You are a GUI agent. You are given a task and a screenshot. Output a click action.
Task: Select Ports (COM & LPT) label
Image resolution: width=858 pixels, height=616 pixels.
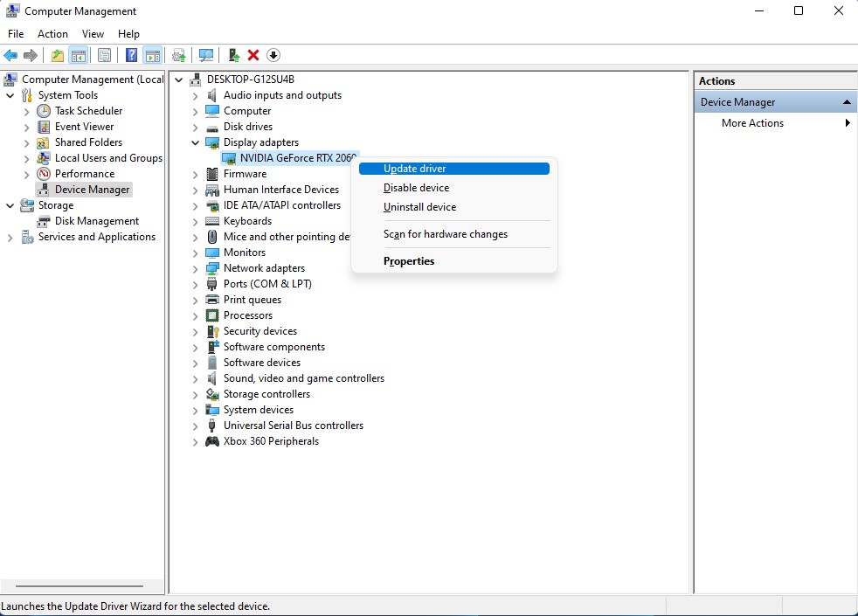pos(267,284)
